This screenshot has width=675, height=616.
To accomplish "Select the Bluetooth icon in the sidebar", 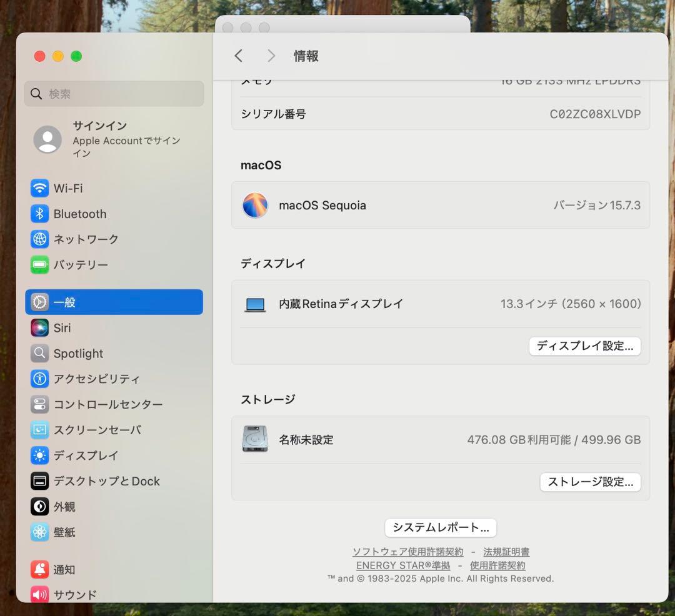I will (x=39, y=214).
